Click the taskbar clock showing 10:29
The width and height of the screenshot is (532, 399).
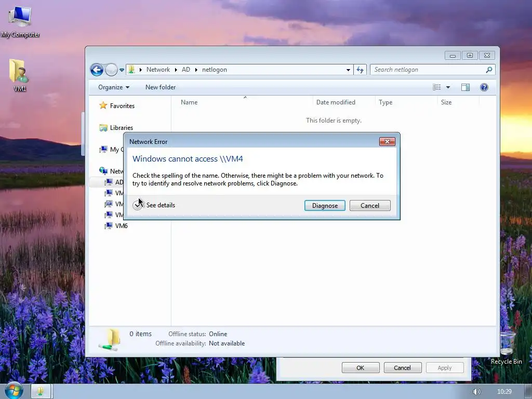504,392
